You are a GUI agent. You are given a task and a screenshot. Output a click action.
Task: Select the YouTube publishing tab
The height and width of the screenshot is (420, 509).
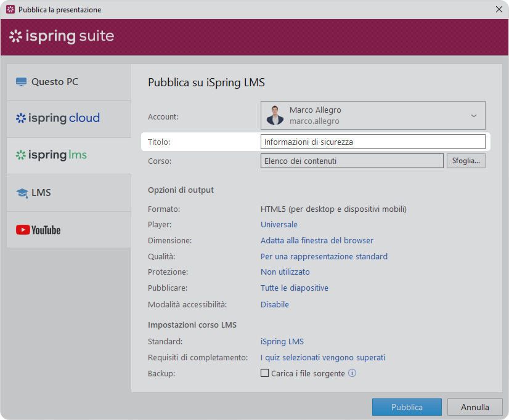(68, 230)
